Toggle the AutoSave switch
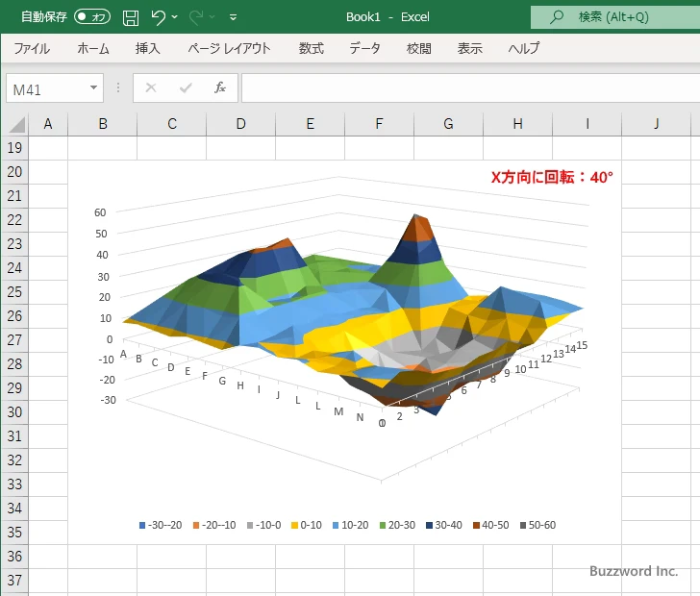The height and width of the screenshot is (596, 700). [92, 17]
